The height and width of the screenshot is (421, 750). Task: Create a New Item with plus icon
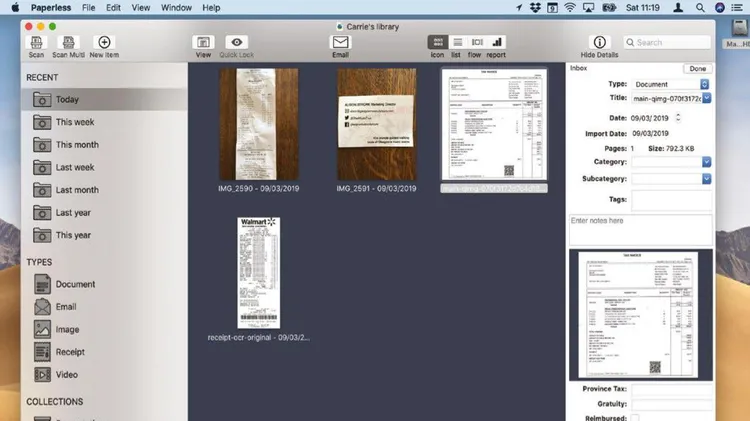[x=103, y=43]
